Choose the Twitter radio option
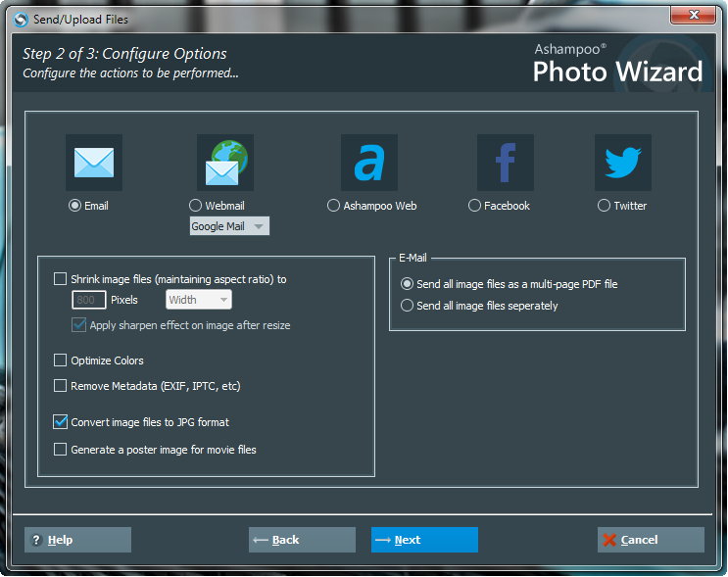728x577 pixels. point(605,206)
